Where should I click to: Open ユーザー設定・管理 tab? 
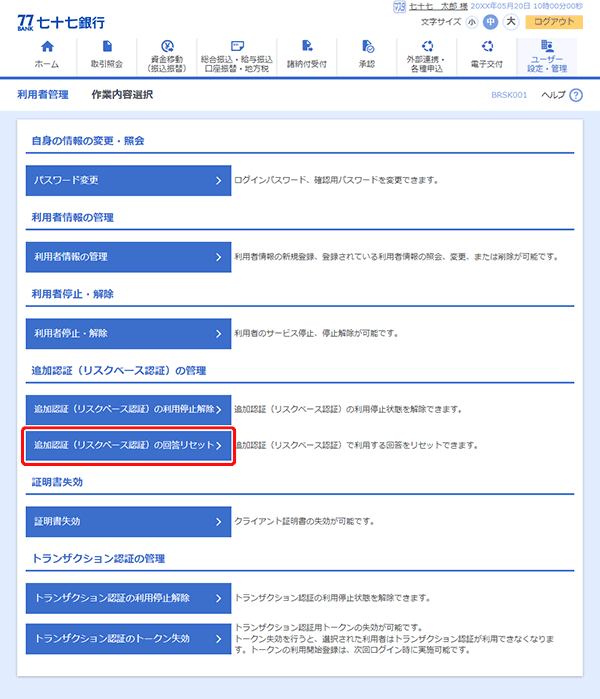click(546, 57)
